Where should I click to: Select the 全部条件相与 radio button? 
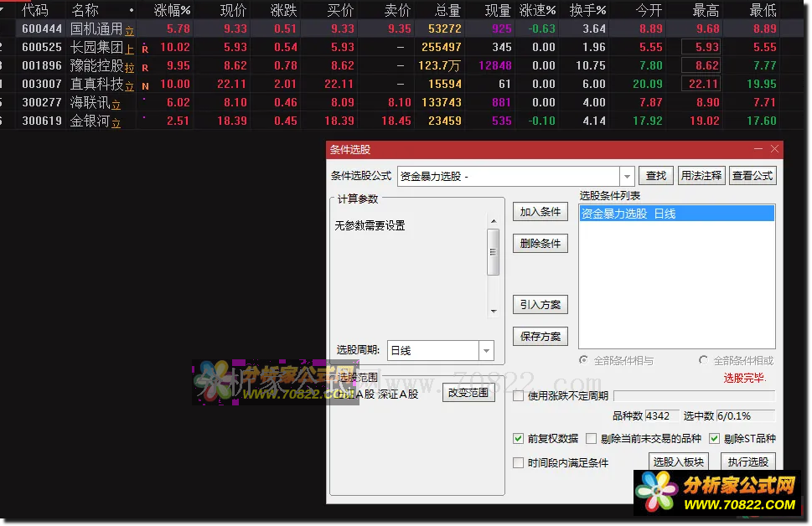583,360
